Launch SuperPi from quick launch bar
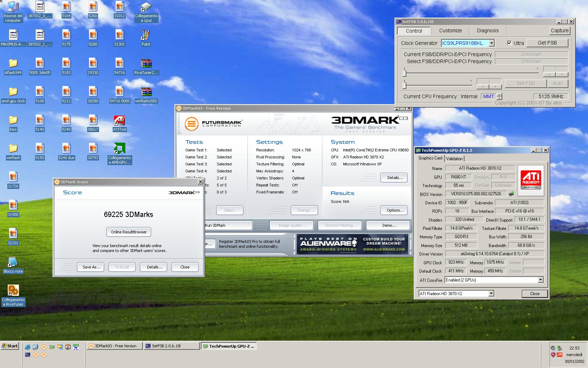Screen dimensions: 588x368 (76, 347)
